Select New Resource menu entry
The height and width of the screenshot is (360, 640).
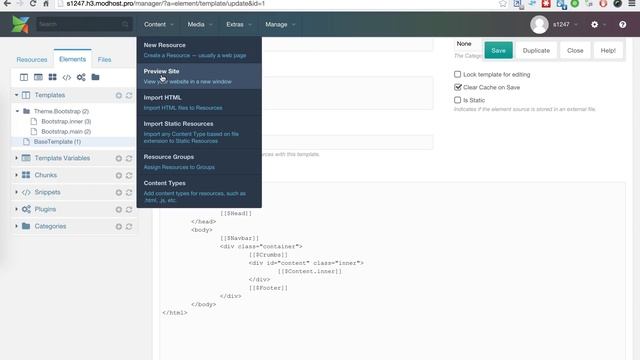(x=199, y=50)
